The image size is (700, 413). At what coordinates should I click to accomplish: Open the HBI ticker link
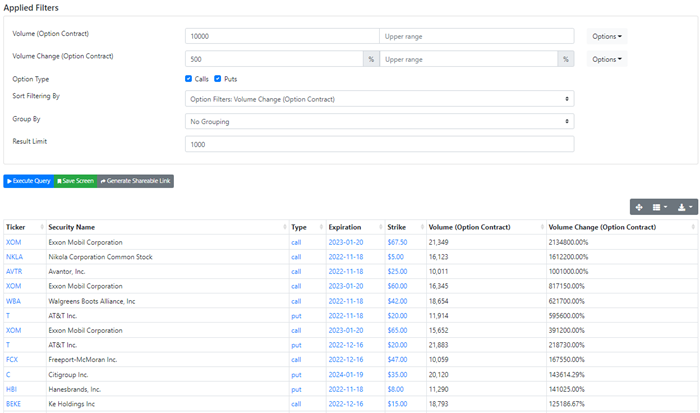tap(11, 389)
